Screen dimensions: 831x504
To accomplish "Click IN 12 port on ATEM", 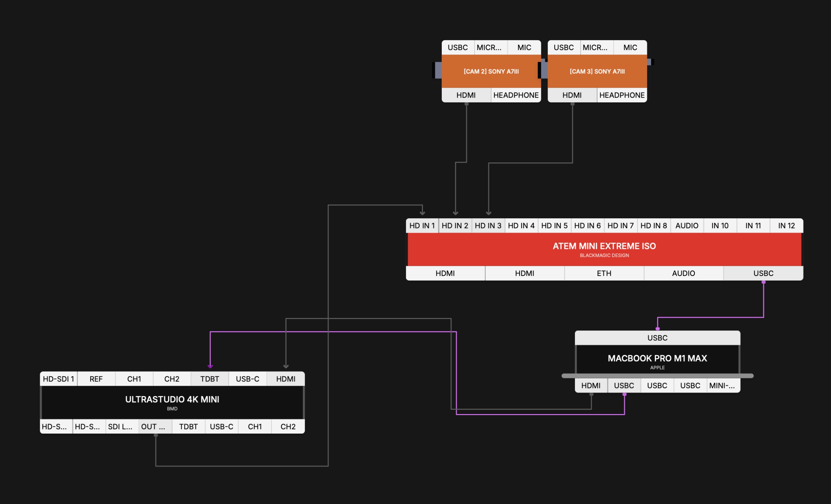I will [x=786, y=225].
